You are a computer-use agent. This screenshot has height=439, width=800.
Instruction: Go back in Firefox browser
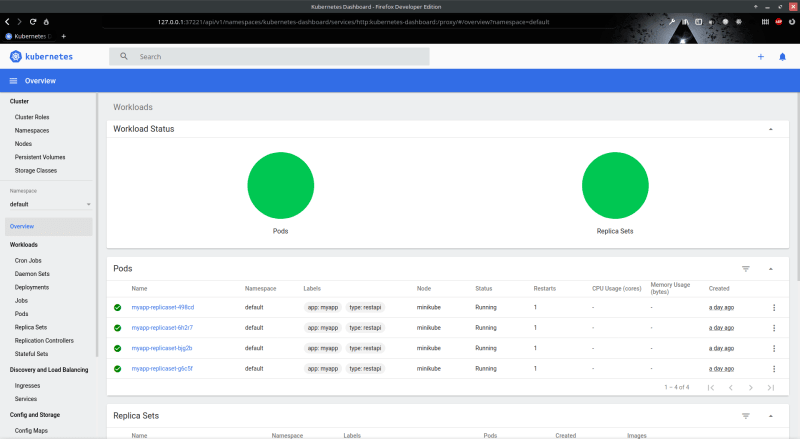coord(7,21)
